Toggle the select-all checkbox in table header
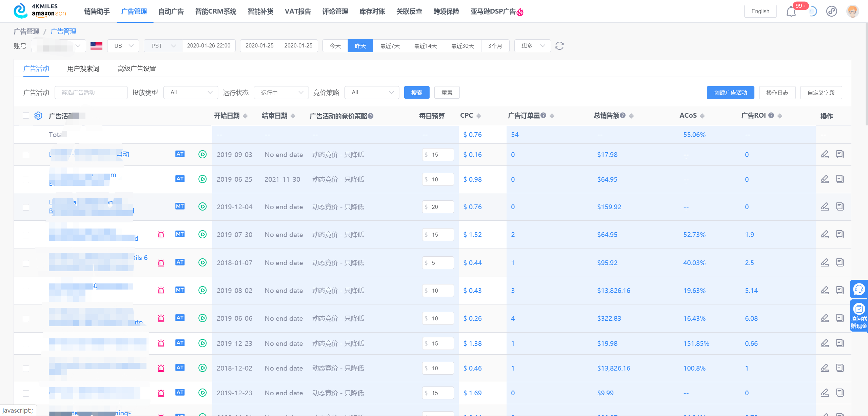 [x=26, y=115]
